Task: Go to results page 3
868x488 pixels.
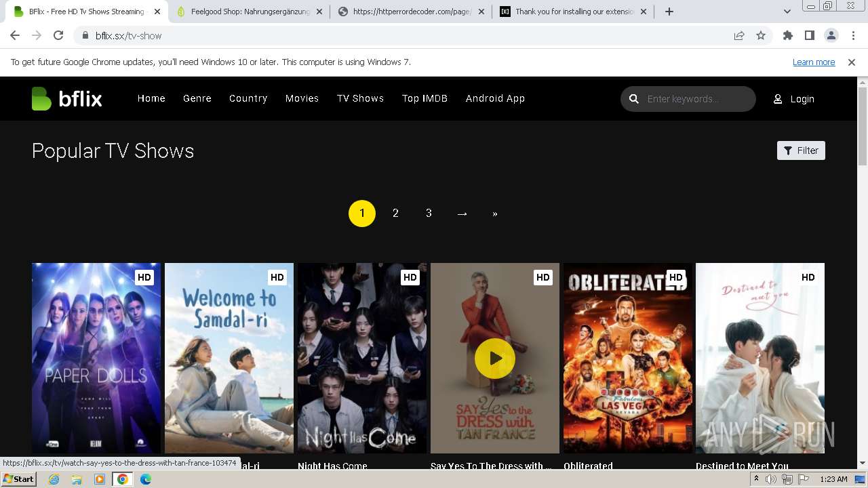Action: [x=429, y=213]
